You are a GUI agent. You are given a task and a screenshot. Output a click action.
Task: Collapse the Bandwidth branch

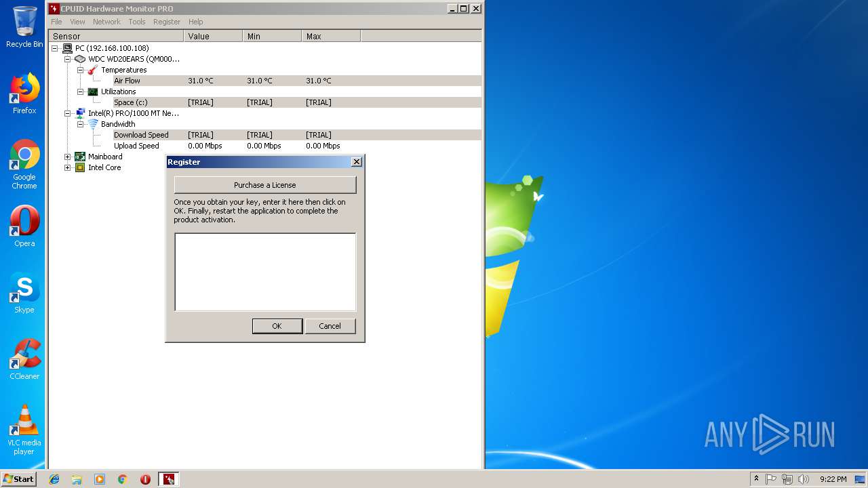80,124
